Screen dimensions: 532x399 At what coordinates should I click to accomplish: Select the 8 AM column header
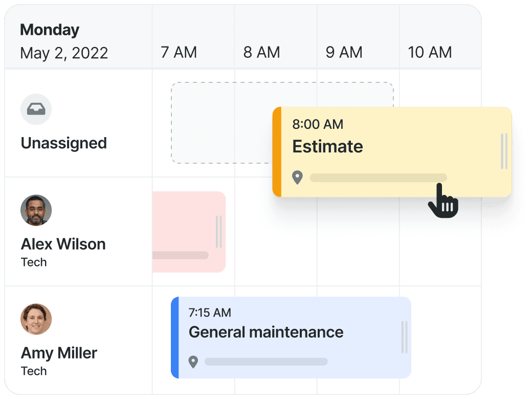[261, 52]
